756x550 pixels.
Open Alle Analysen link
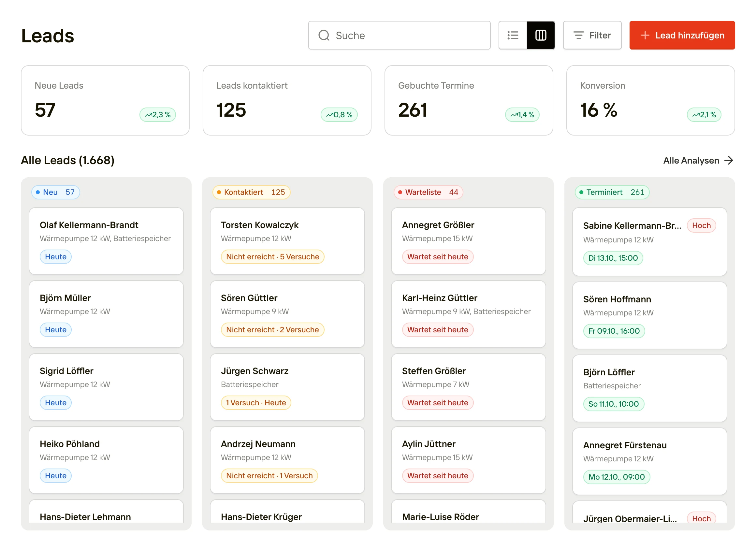[x=698, y=160]
